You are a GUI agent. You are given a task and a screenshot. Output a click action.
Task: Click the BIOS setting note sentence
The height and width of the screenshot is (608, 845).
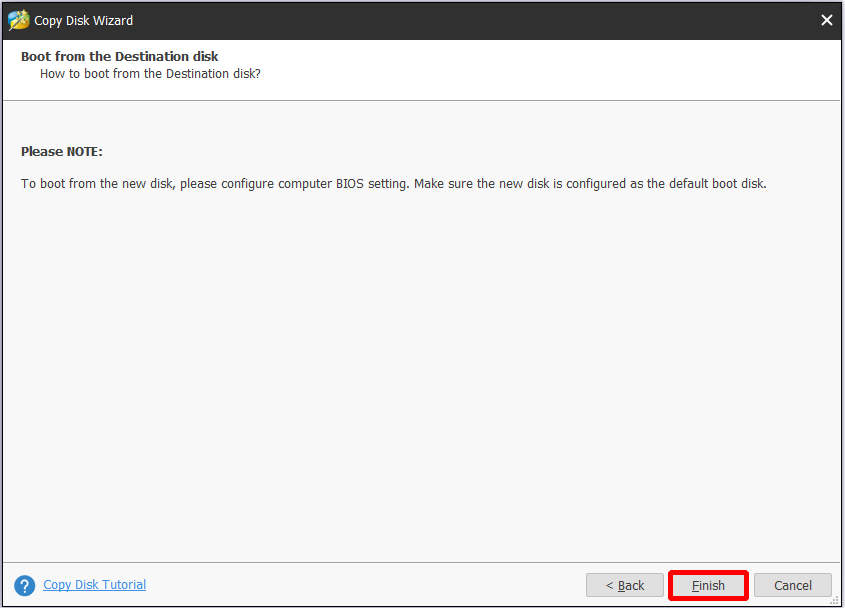point(393,184)
